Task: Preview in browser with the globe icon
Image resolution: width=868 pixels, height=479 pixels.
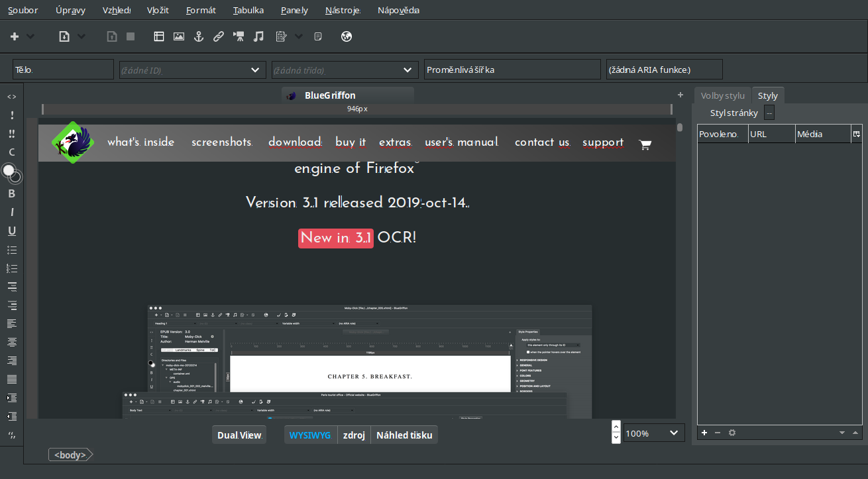Action: click(346, 36)
